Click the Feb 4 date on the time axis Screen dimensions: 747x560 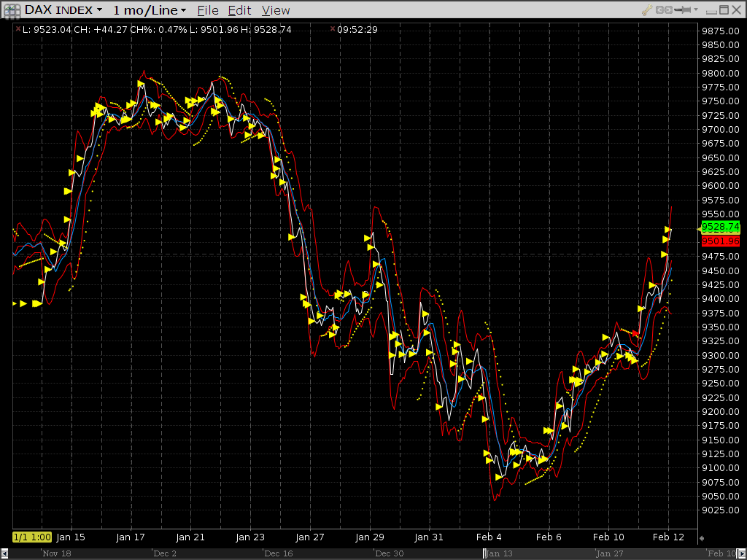(x=489, y=537)
